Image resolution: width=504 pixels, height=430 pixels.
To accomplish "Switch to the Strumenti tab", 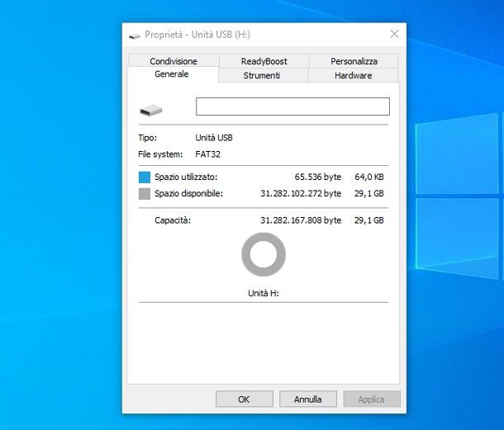I will (x=262, y=75).
